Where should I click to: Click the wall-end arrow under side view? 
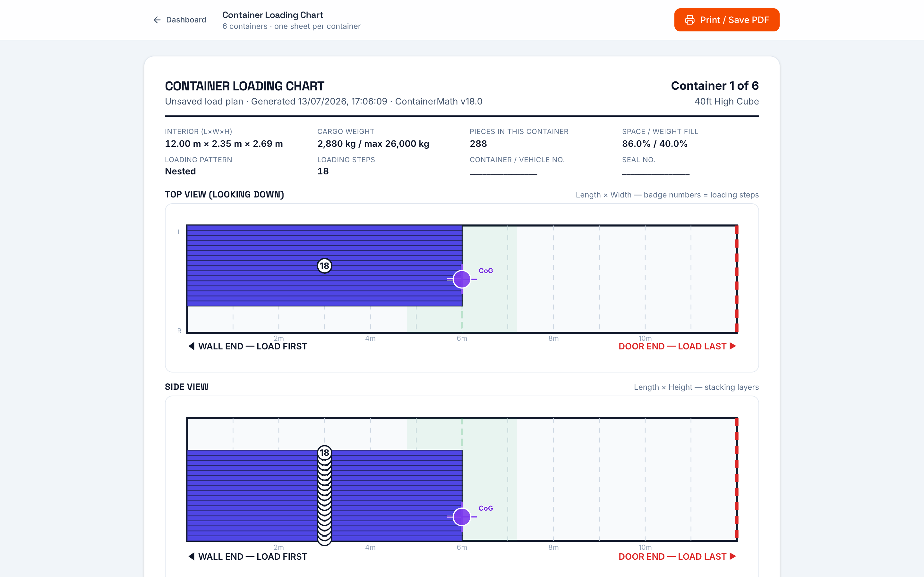click(192, 556)
